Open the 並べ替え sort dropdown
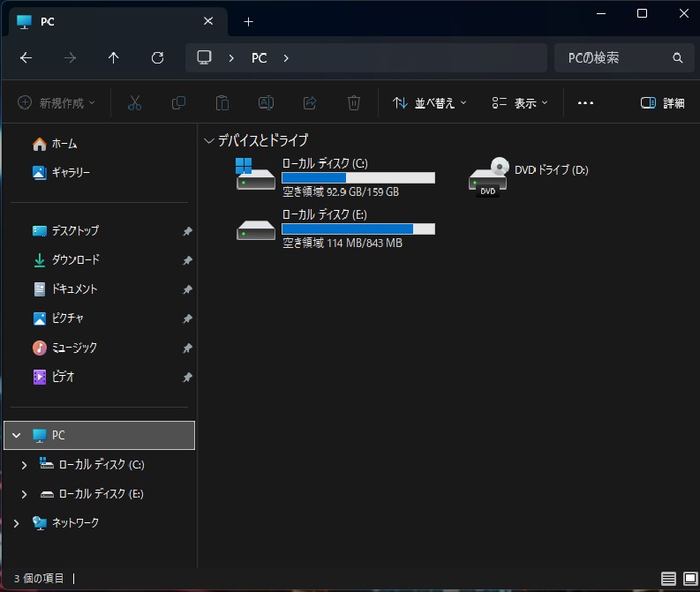The width and height of the screenshot is (700, 592). point(430,103)
